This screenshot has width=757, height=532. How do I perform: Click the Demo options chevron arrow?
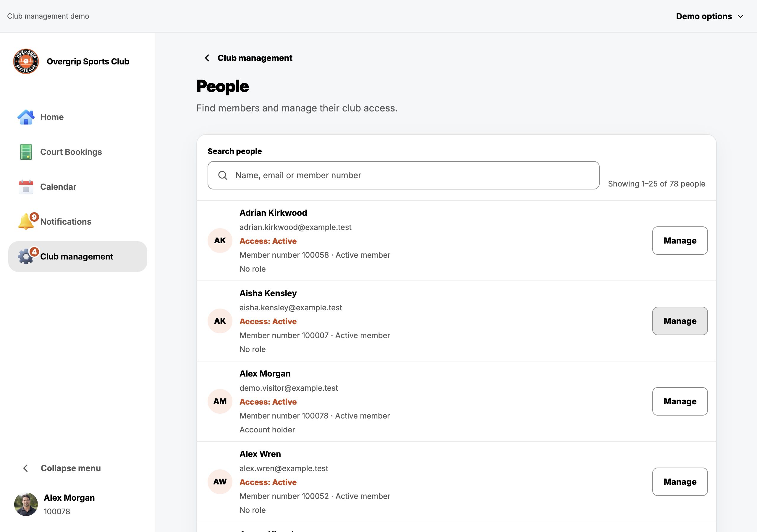coord(740,17)
